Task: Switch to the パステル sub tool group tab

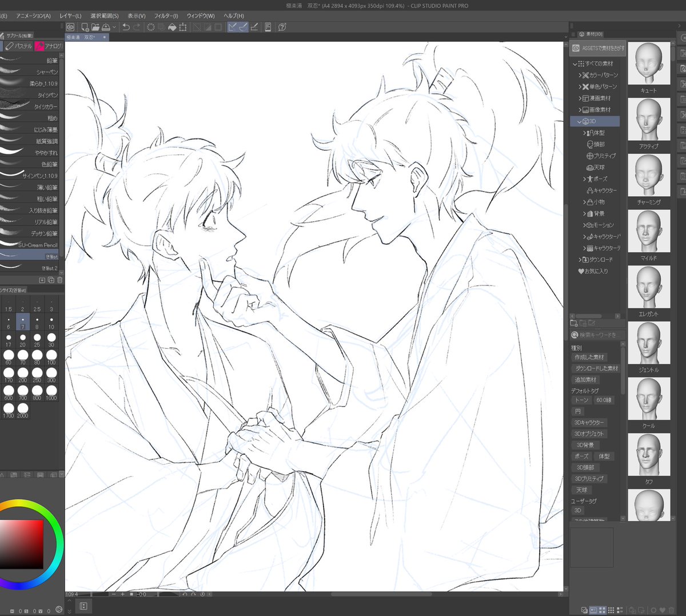Action: tap(19, 46)
